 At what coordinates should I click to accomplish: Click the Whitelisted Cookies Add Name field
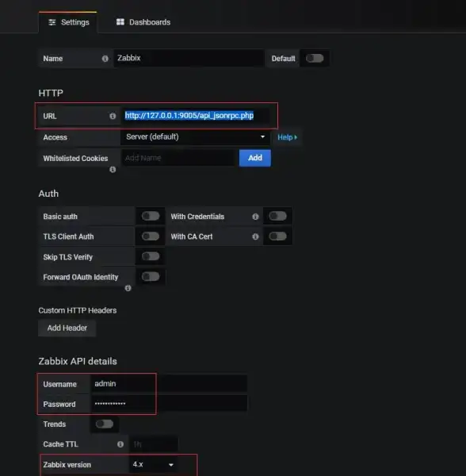click(178, 158)
